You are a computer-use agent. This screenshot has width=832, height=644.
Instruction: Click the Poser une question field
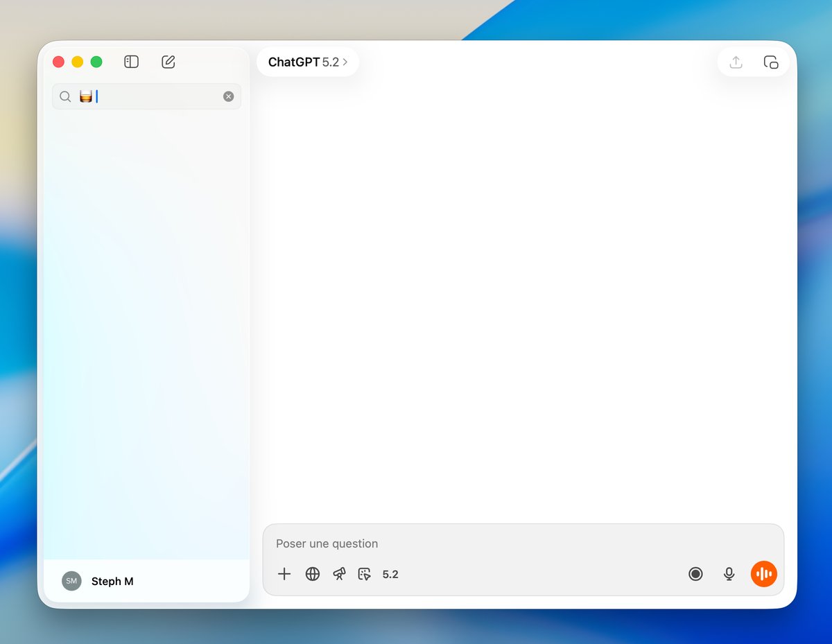tap(523, 543)
